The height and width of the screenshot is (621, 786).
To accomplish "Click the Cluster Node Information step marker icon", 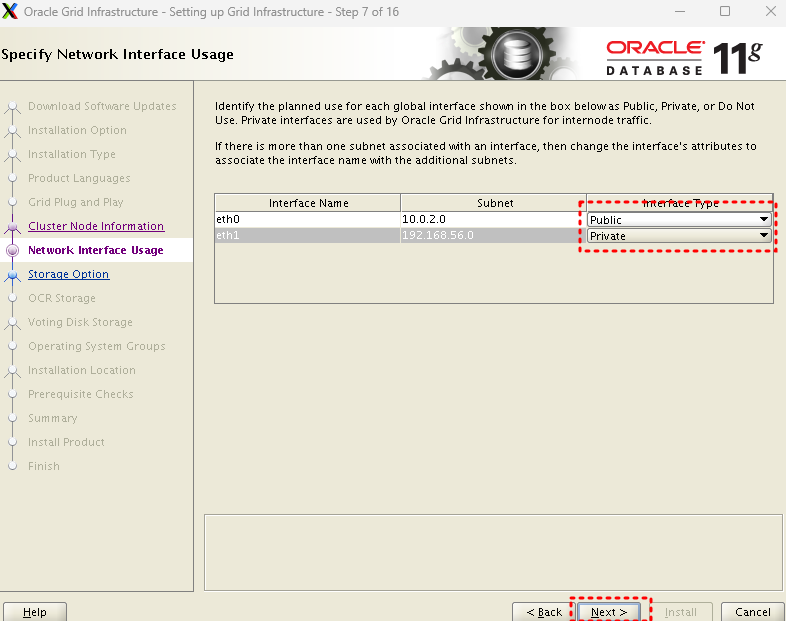I will (x=13, y=227).
